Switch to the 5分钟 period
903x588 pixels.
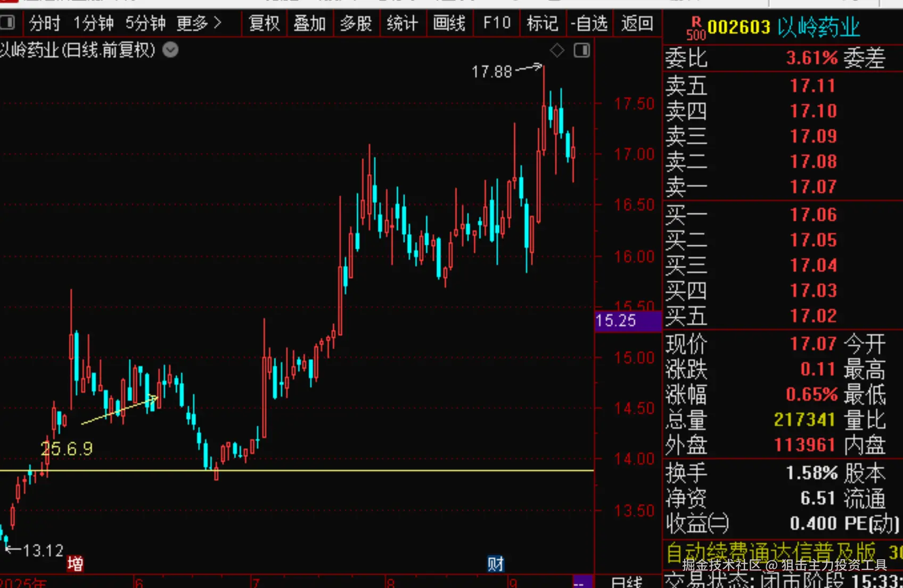point(145,23)
